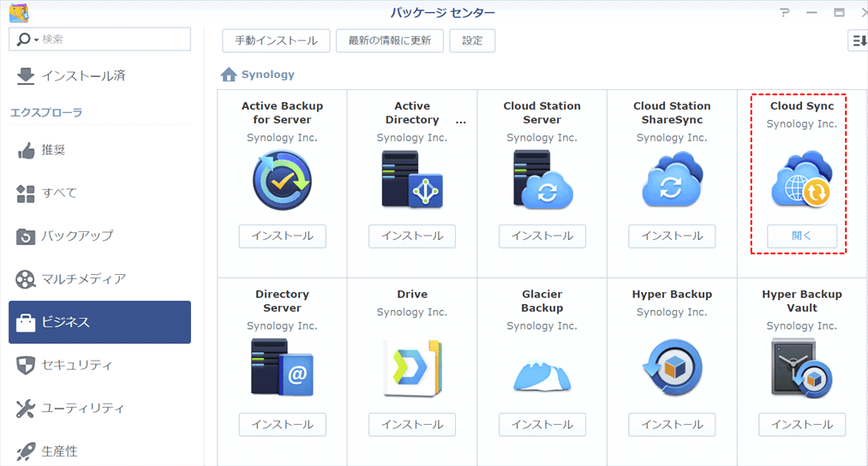The image size is (868, 466).
Task: Switch to the バックアップ category
Action: tap(99, 236)
